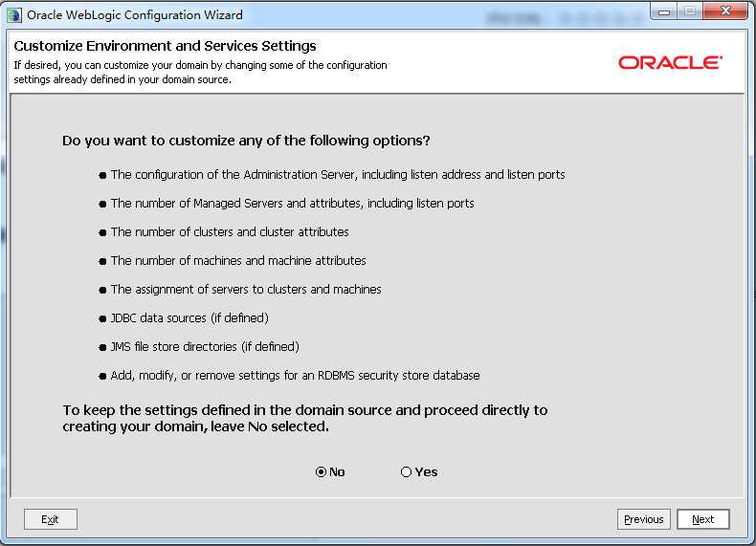Click the assignment of servers bullet text
This screenshot has height=546, width=756.
[246, 289]
